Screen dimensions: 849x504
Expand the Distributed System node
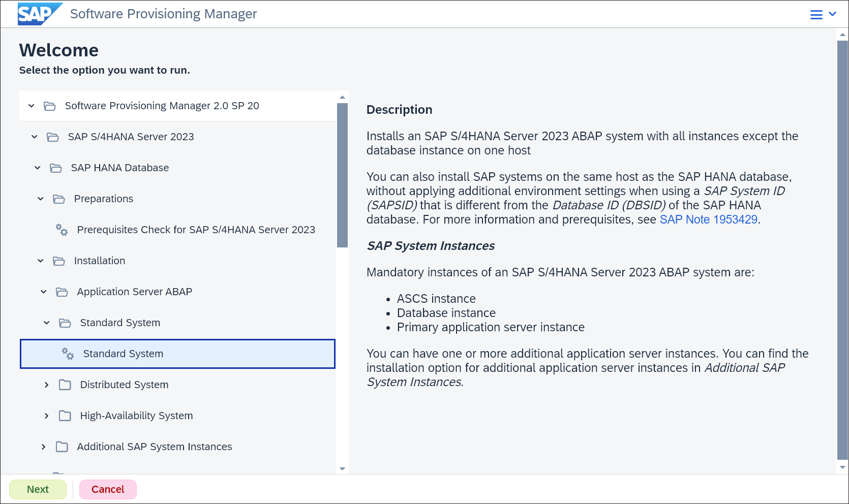click(47, 385)
